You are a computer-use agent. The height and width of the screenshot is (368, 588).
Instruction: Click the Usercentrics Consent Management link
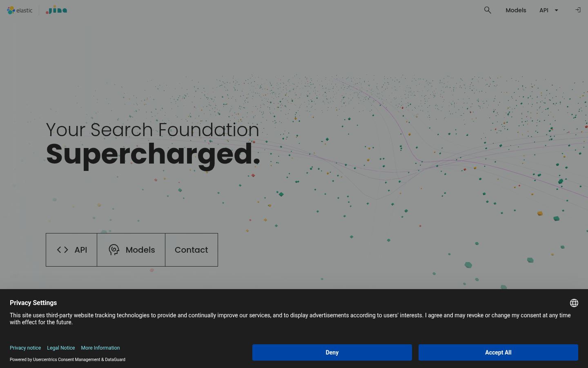(67, 360)
